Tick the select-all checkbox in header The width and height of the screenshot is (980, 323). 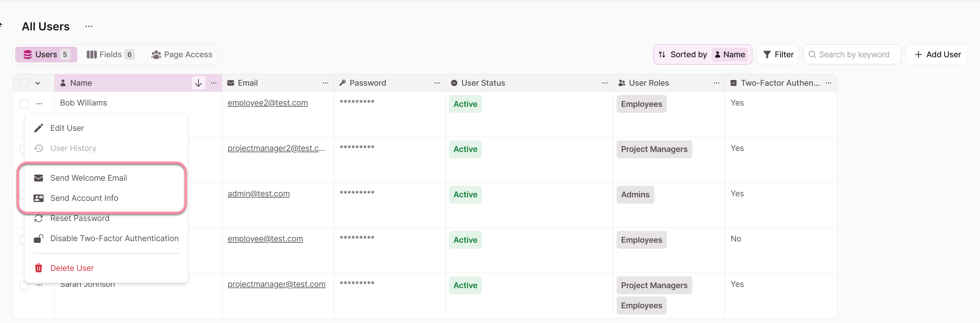point(24,83)
